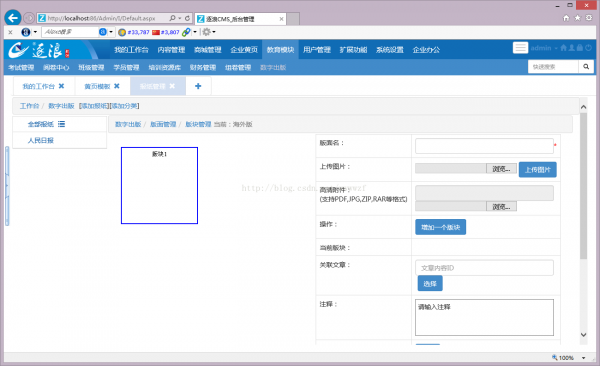Viewport: 600px width, 366px height.
Task: Close the 报纸管理 tab
Action: [x=172, y=86]
